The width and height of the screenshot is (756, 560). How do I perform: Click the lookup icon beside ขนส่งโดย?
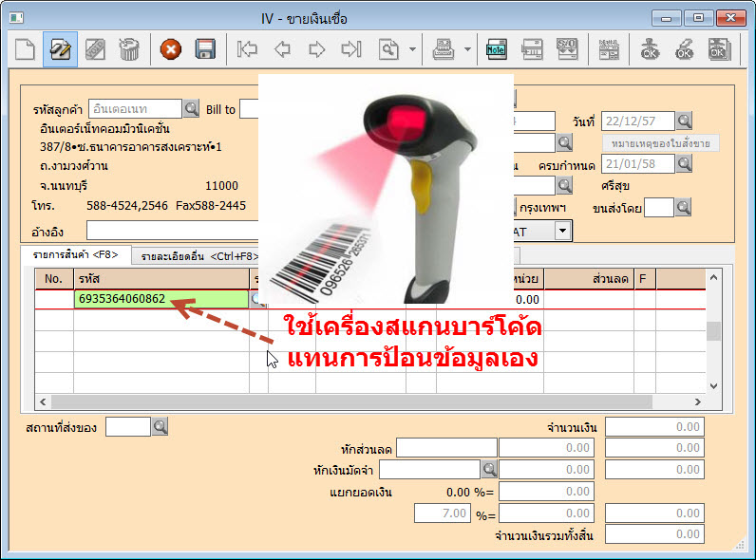(x=683, y=208)
